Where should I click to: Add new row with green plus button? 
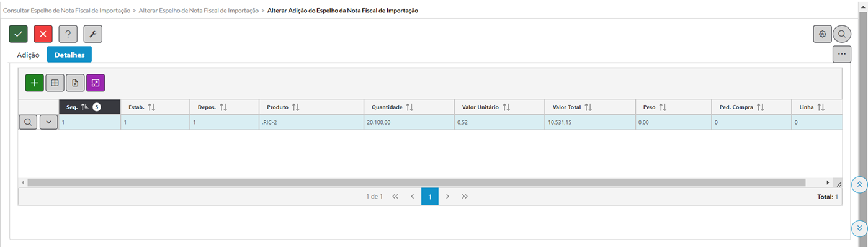[x=34, y=83]
